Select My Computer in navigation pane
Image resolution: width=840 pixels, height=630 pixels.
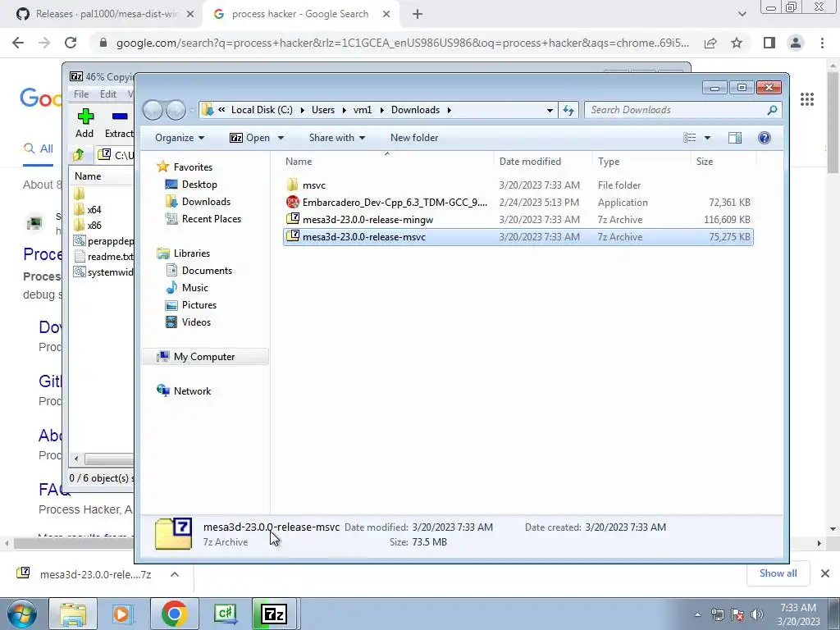(x=204, y=357)
